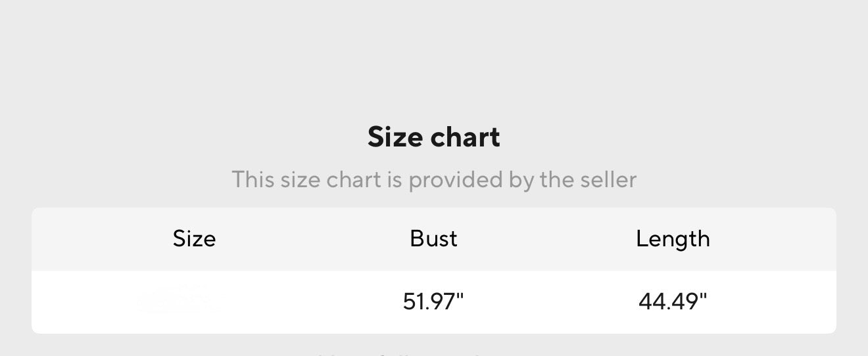Click the "Size chart" heading
The height and width of the screenshot is (356, 868).
click(x=433, y=137)
